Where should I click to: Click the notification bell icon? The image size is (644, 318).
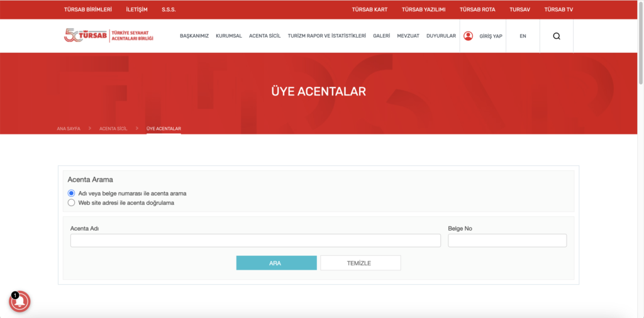[x=19, y=302]
